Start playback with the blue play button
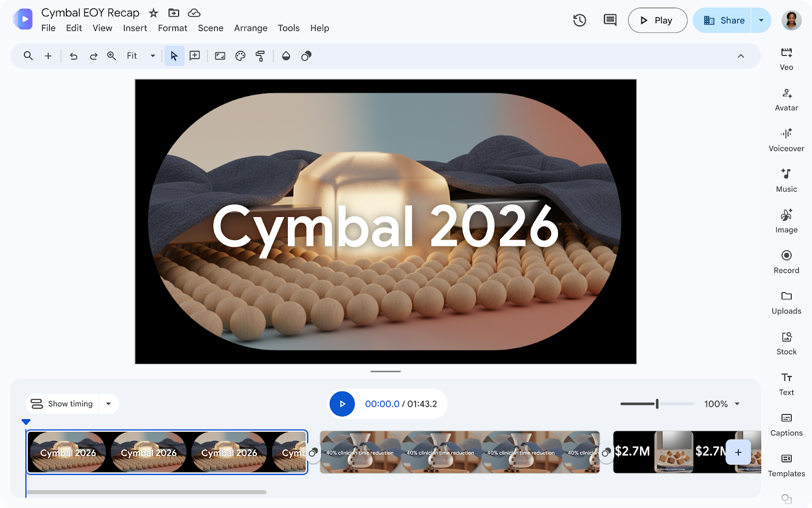812x508 pixels. coord(342,404)
